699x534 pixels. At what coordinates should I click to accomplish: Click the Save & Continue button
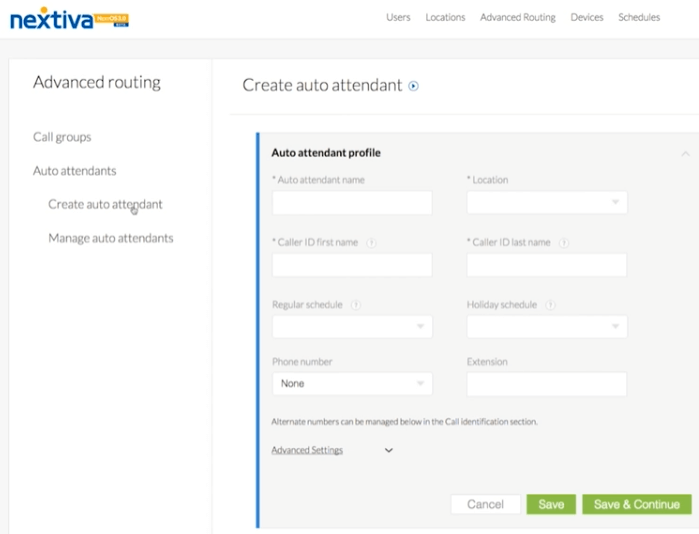click(637, 504)
